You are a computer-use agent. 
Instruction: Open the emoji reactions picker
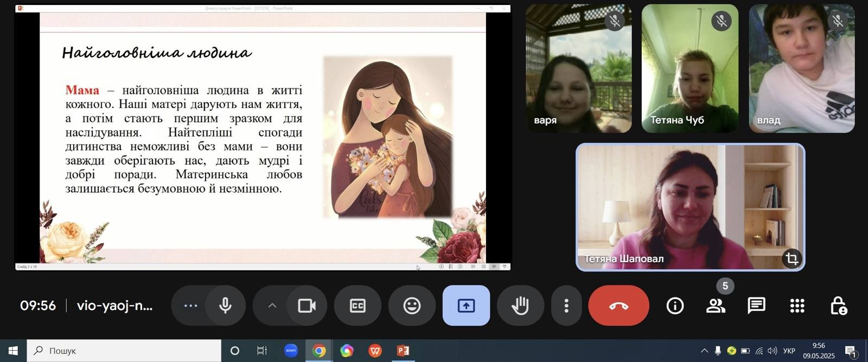[x=412, y=306]
